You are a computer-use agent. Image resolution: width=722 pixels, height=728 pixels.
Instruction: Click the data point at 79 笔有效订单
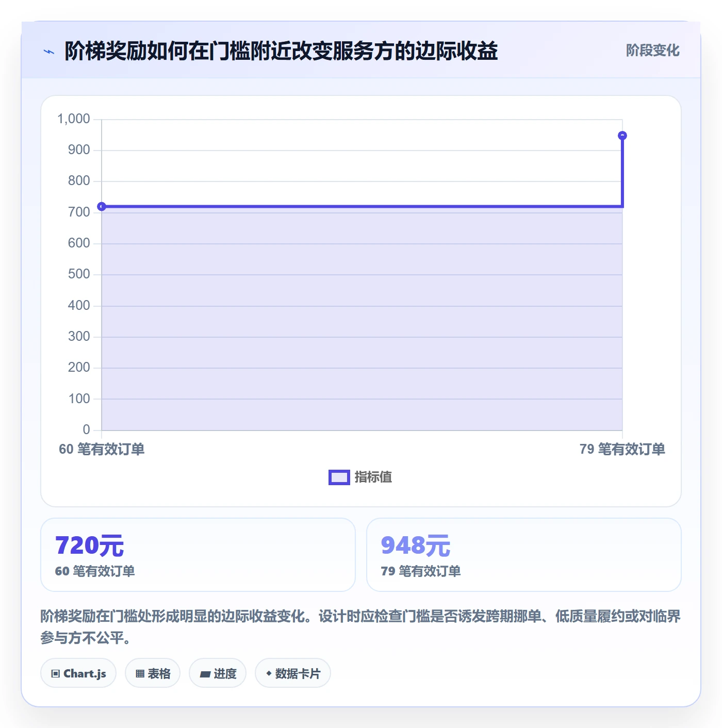(622, 136)
